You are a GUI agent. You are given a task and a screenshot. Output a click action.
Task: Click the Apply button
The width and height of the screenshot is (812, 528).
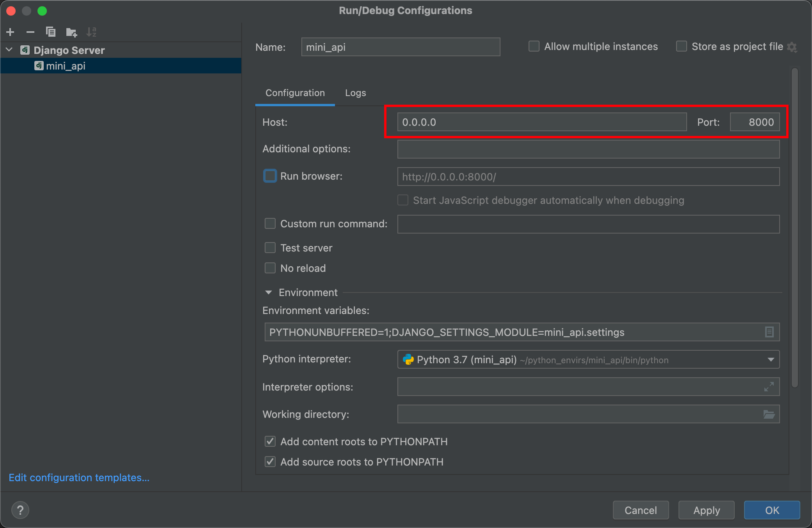pyautogui.click(x=706, y=510)
